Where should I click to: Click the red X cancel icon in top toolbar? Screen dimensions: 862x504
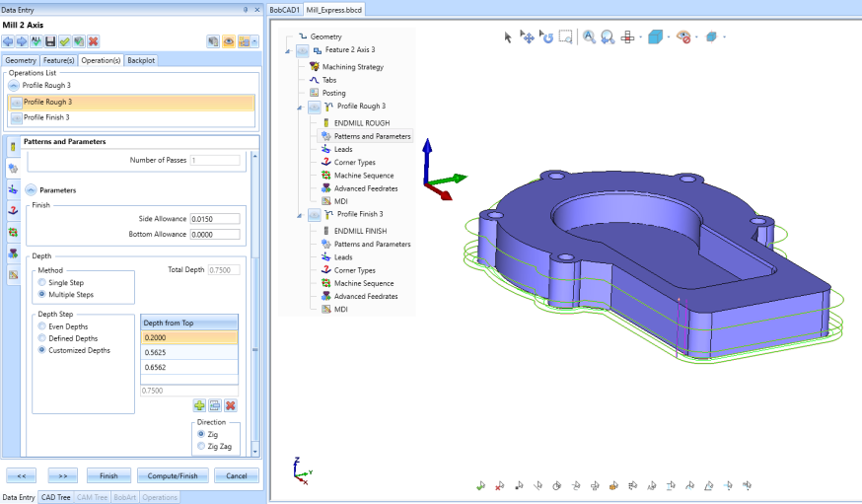tap(93, 41)
